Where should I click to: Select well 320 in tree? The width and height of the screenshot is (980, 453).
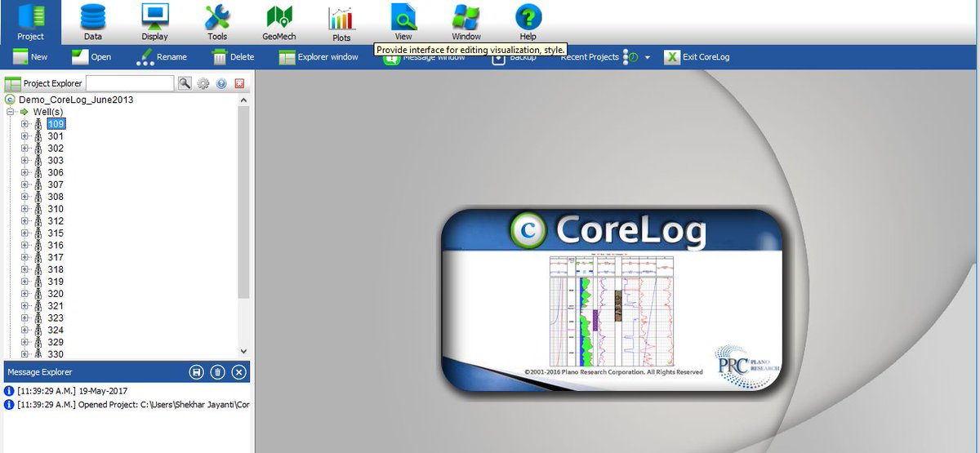[x=56, y=294]
